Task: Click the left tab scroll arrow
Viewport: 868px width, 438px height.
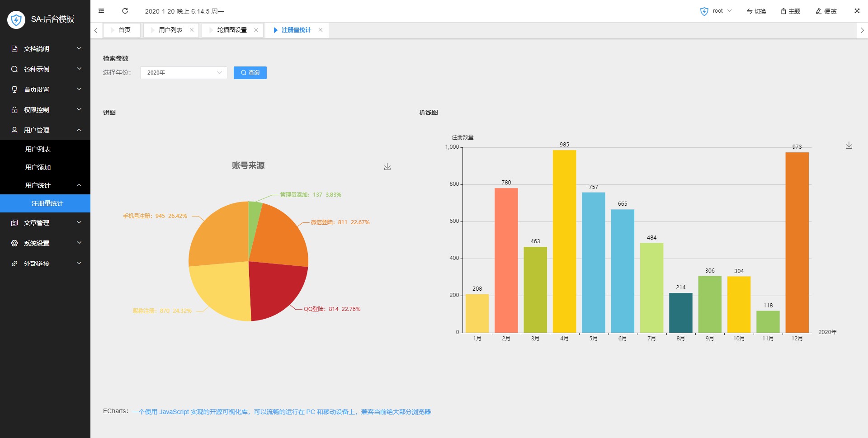Action: [95, 30]
